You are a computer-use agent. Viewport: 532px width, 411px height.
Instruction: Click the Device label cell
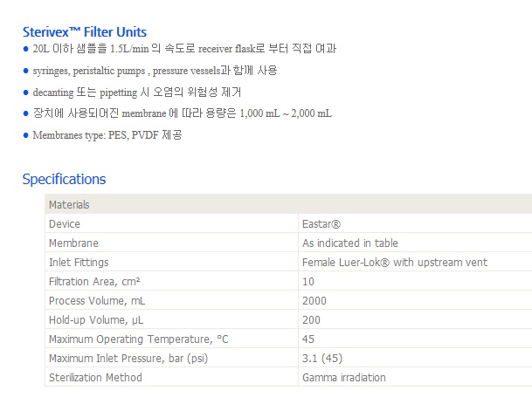[171, 223]
